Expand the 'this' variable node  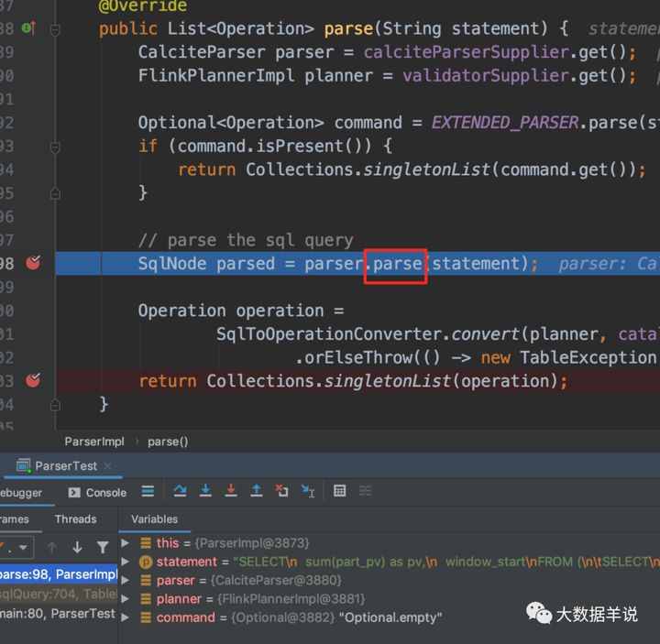point(125,543)
